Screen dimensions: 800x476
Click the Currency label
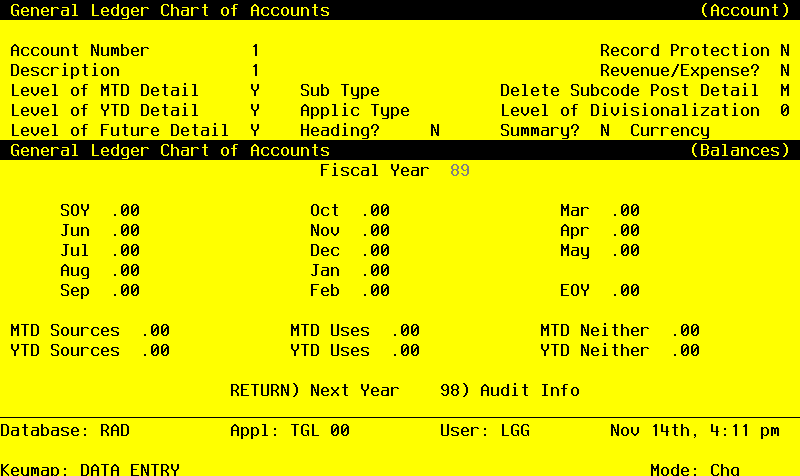669,131
